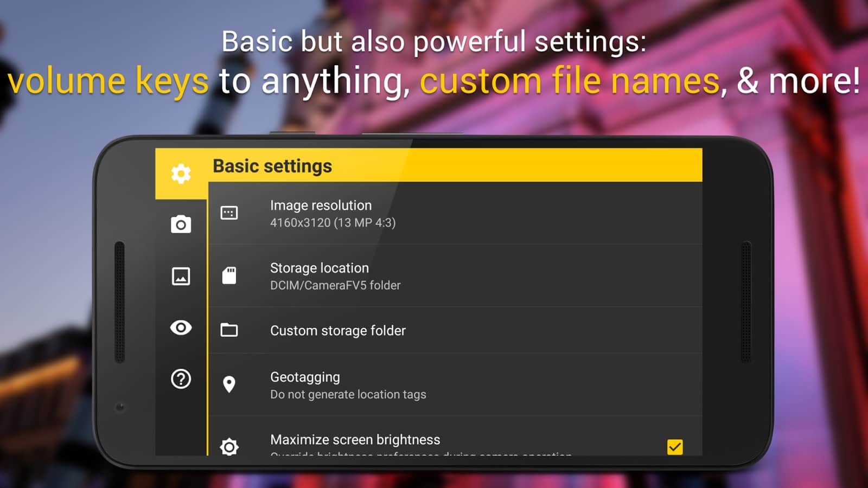The height and width of the screenshot is (488, 868).
Task: Open the Image resolution setting
Action: pos(321,206)
